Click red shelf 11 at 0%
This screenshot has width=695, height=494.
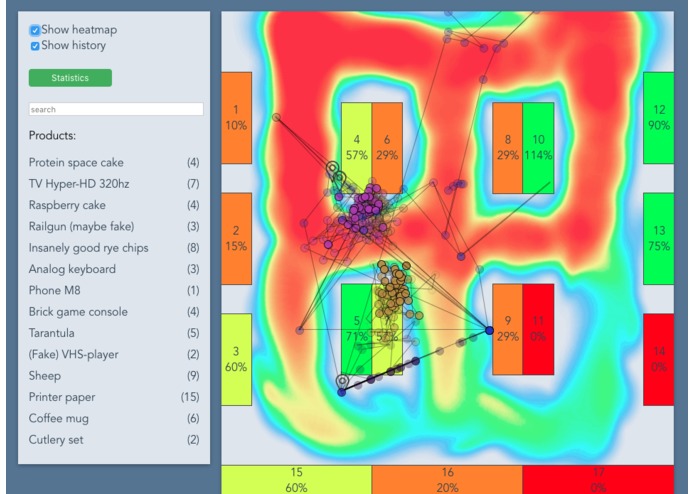tap(538, 329)
